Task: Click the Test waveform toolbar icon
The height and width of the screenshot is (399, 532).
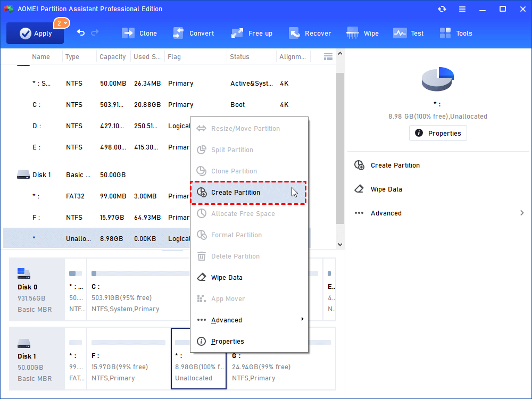Action: (x=400, y=33)
